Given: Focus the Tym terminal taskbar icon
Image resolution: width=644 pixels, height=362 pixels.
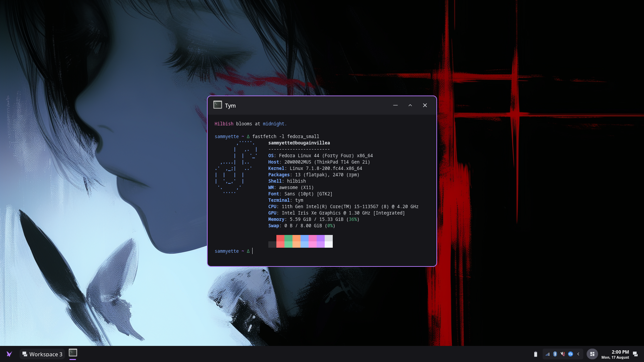Looking at the screenshot, I should [x=73, y=353].
